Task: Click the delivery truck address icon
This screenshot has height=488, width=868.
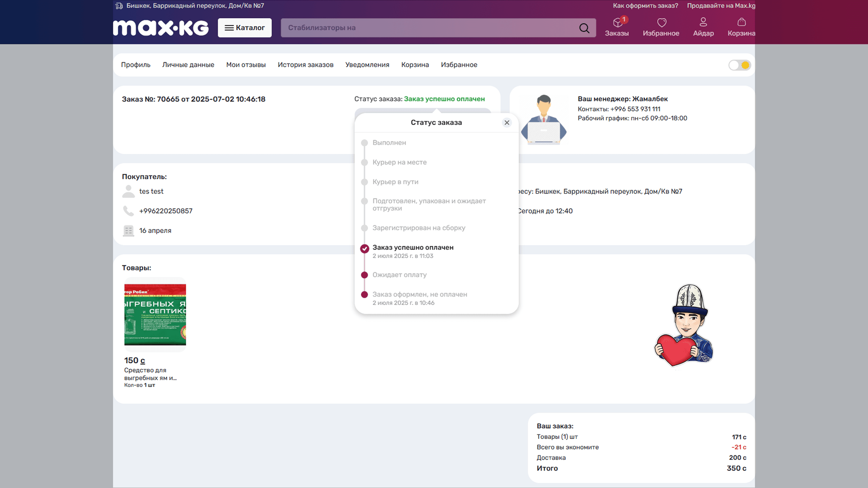Action: [x=119, y=6]
